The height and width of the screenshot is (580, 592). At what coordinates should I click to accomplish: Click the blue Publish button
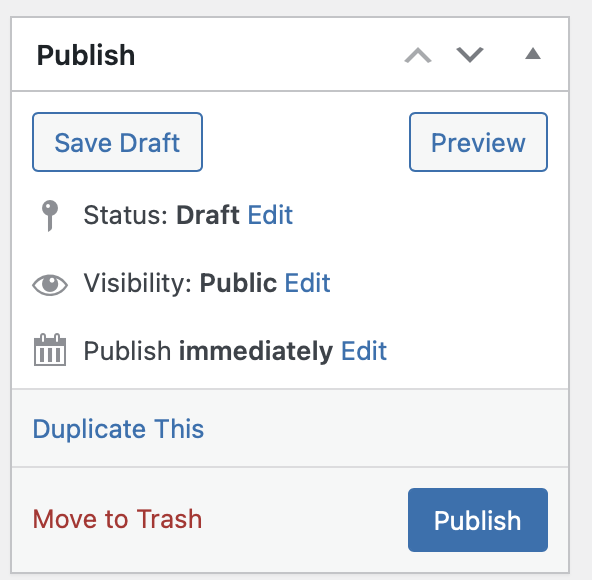pyautogui.click(x=478, y=520)
